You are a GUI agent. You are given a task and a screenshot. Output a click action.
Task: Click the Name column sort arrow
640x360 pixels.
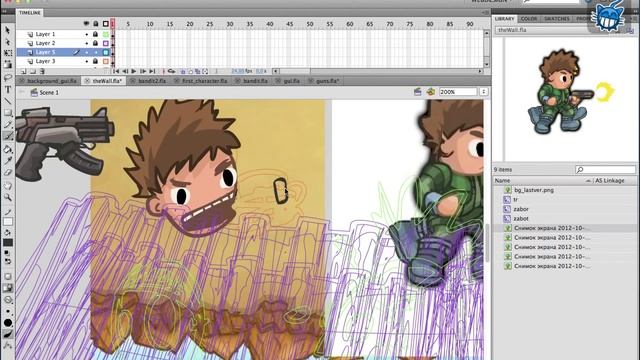click(x=588, y=181)
